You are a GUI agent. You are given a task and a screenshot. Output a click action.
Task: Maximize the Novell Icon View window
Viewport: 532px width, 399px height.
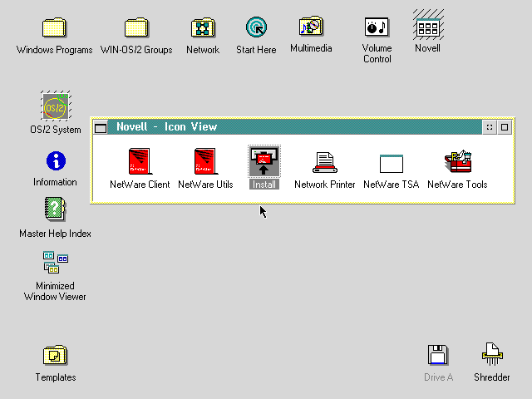(x=505, y=127)
